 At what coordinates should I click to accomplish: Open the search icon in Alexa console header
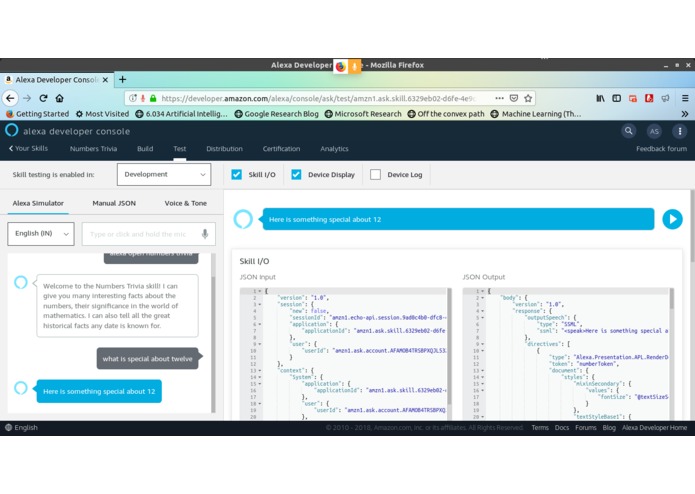pyautogui.click(x=629, y=131)
